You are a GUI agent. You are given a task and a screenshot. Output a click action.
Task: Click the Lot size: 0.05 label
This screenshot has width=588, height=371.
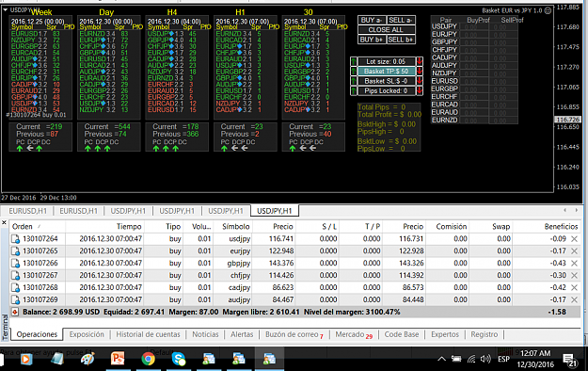(387, 61)
